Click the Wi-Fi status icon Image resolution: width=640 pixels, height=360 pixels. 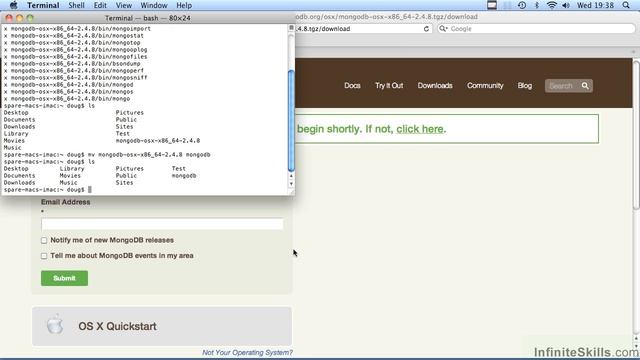(551, 5)
